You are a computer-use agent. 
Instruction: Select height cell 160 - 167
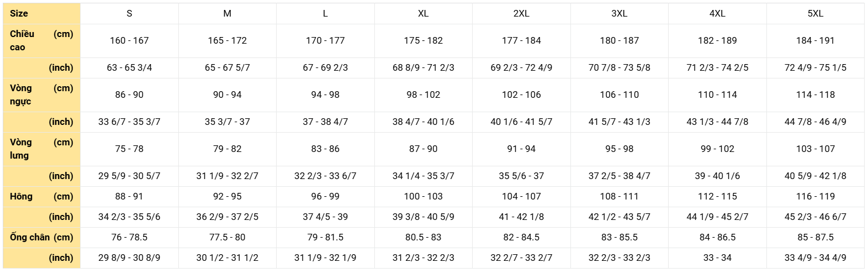pos(129,40)
